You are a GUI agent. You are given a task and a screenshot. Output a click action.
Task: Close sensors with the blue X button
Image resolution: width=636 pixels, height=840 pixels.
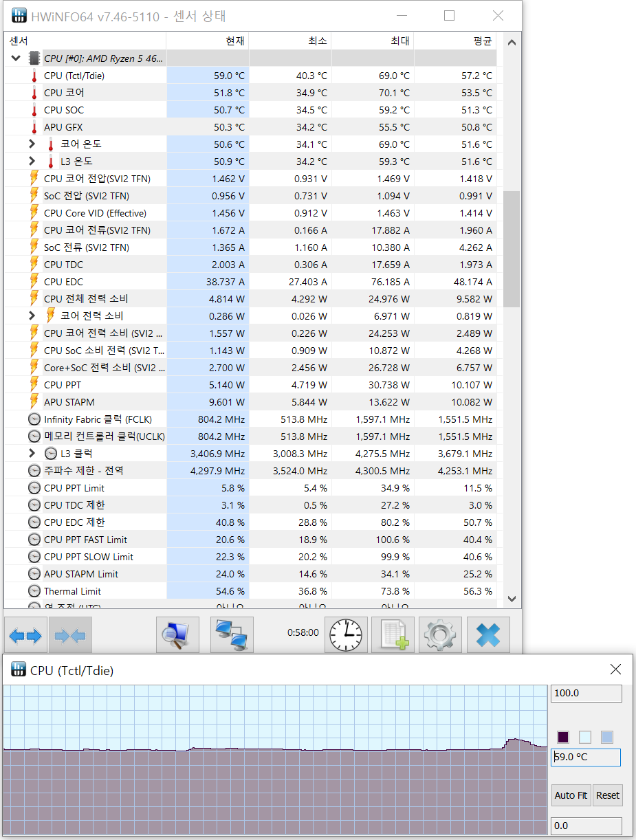(x=488, y=635)
